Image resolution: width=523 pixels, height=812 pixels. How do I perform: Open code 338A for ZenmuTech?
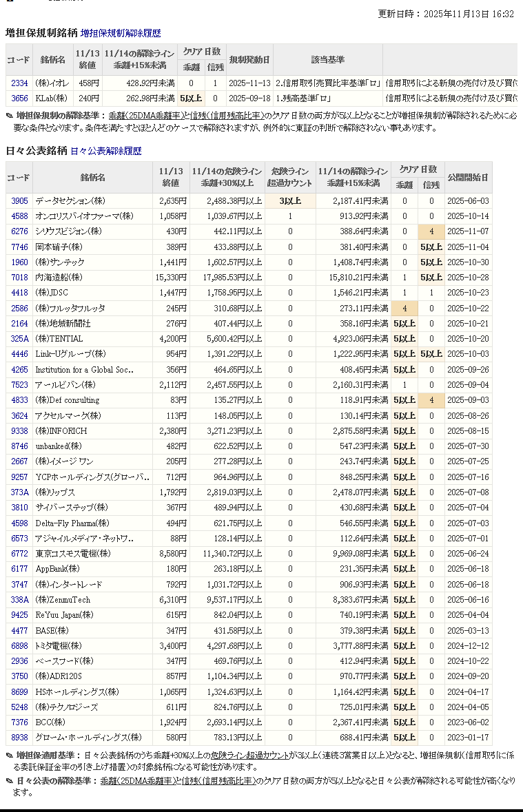[19, 600]
